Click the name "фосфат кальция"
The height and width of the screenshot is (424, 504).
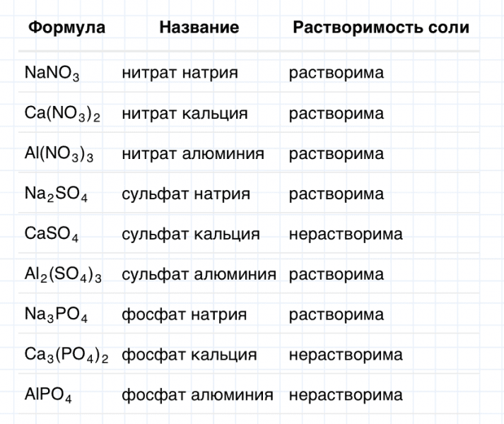coord(189,355)
